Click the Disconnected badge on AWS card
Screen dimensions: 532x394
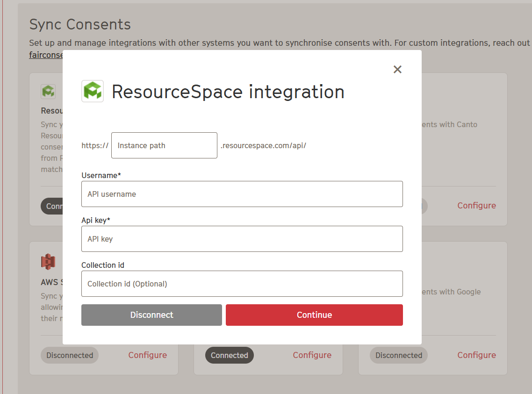click(70, 355)
